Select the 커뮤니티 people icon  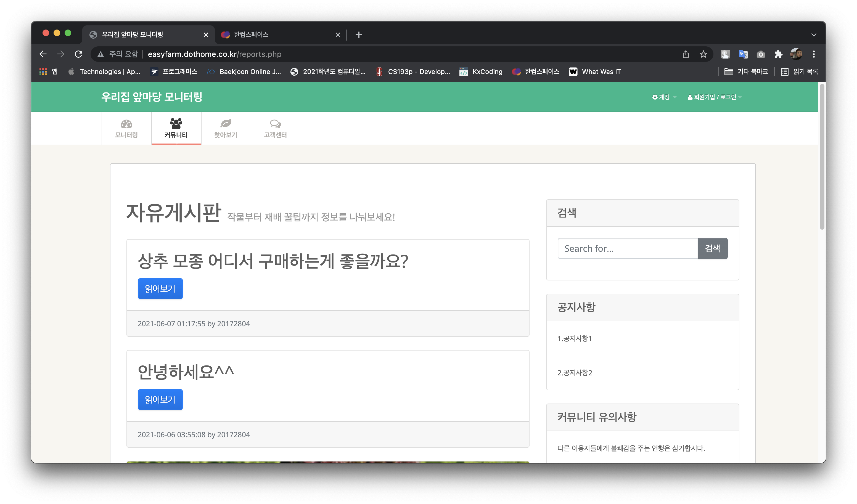coord(176,123)
